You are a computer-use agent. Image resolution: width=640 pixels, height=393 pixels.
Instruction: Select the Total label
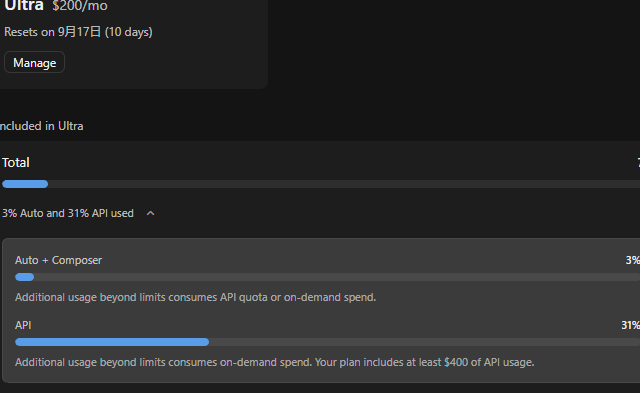pos(16,163)
